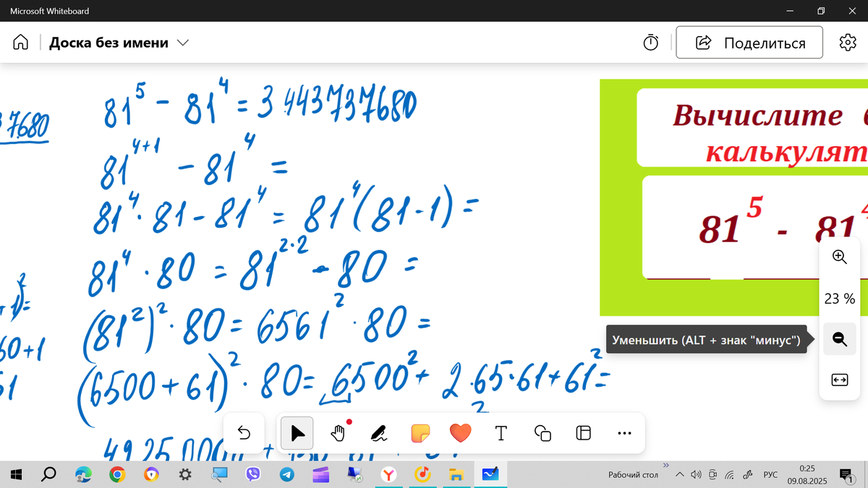Open Wi-Fi network tray icon
The height and width of the screenshot is (488, 868).
pyautogui.click(x=730, y=475)
